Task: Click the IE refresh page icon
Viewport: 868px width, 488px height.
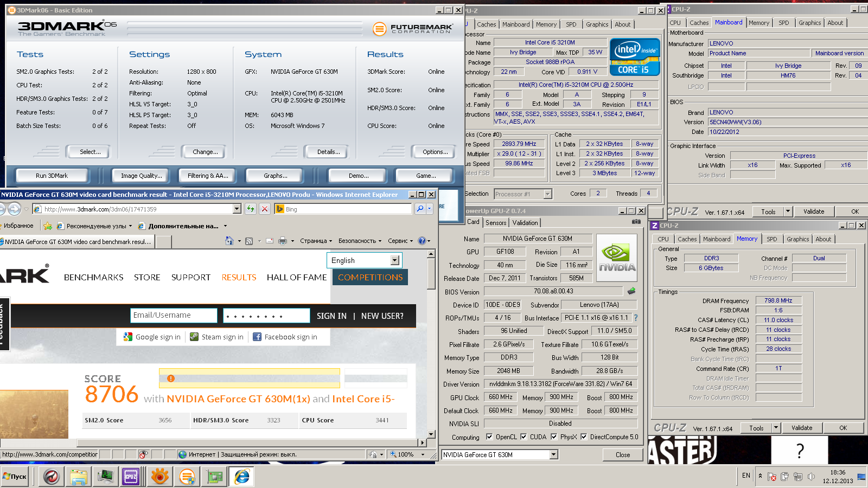Action: coord(251,209)
